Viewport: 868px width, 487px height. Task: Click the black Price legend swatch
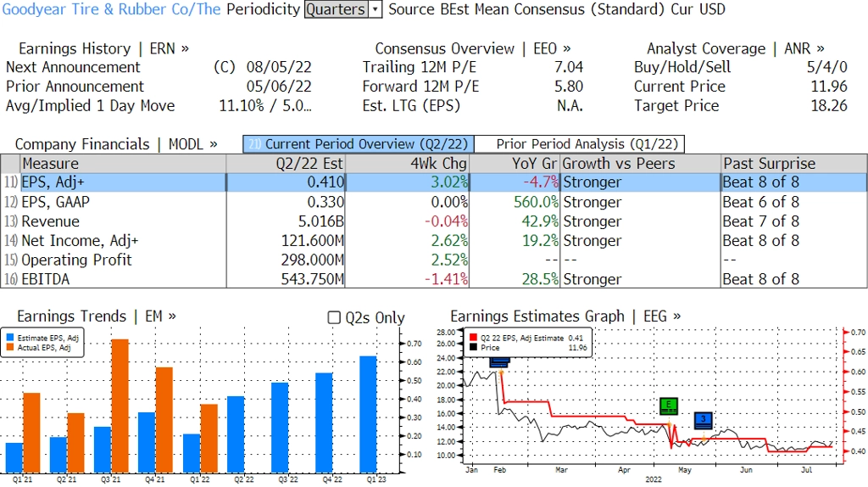473,347
